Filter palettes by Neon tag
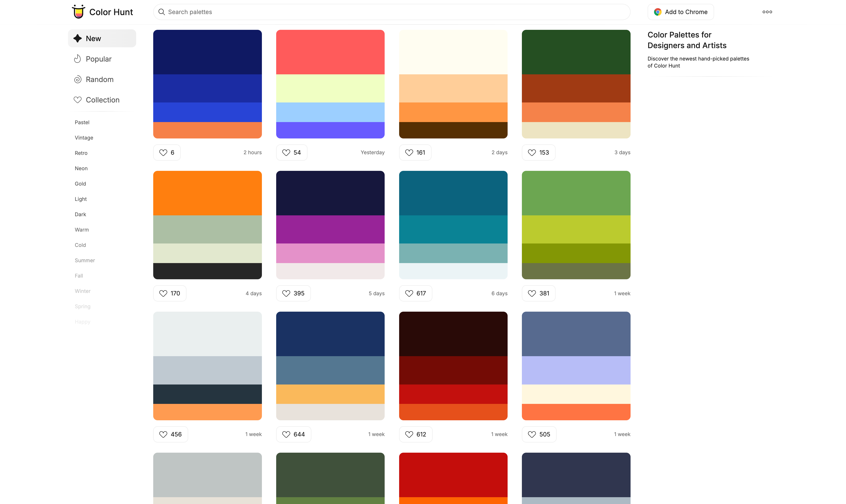 click(81, 168)
